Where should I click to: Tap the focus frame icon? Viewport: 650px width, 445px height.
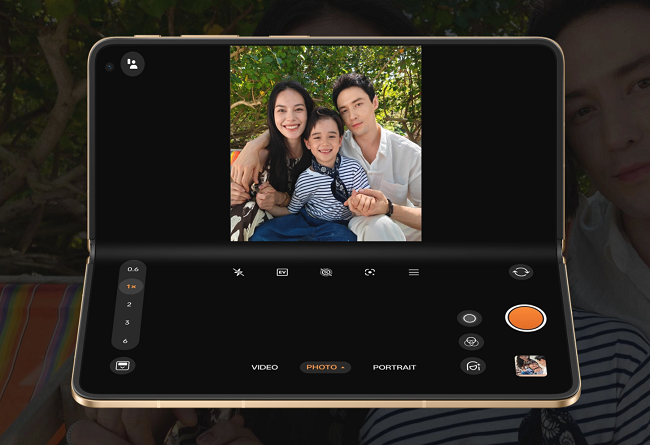370,272
